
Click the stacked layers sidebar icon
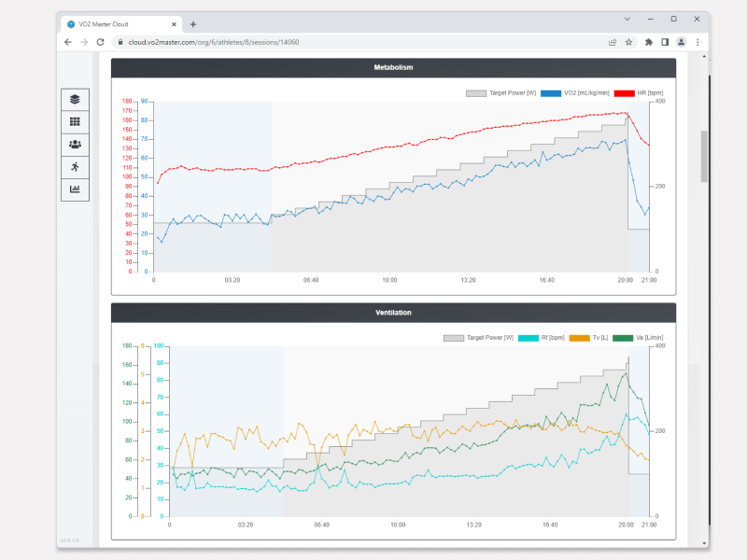pos(75,99)
